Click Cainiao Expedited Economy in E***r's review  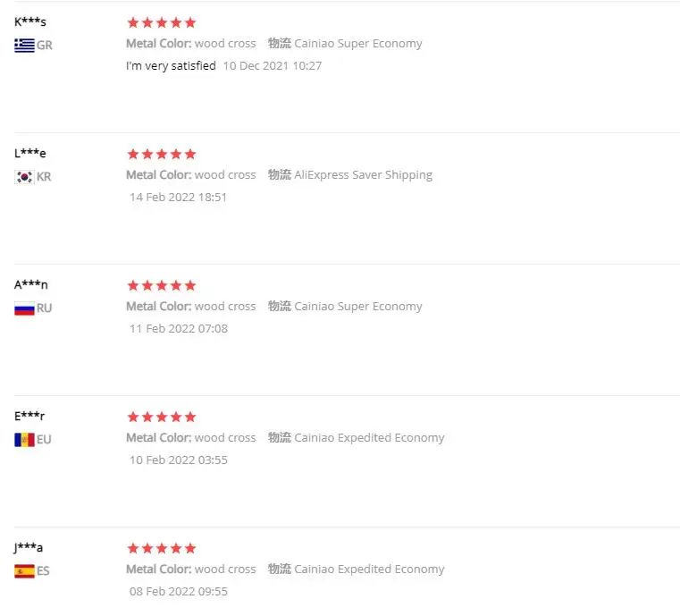click(x=369, y=438)
